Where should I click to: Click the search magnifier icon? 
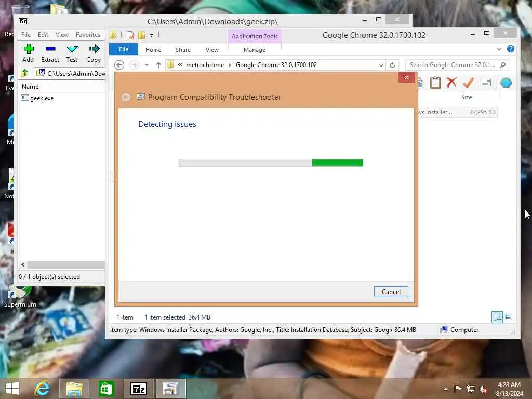pyautogui.click(x=503, y=65)
